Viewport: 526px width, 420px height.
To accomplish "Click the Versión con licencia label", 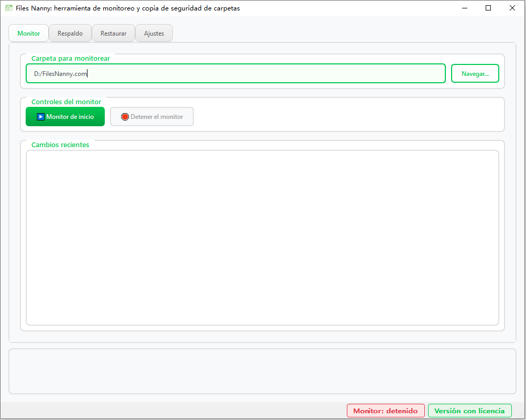I will [x=469, y=411].
